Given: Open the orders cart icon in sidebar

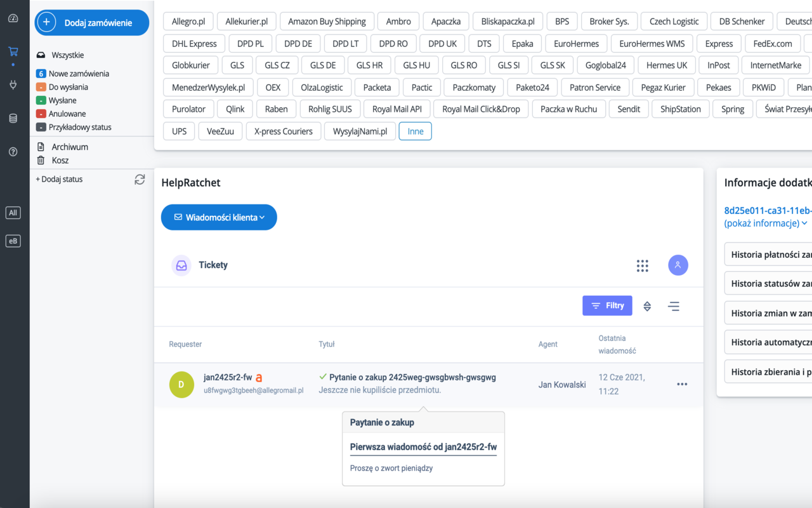Looking at the screenshot, I should click(x=13, y=51).
